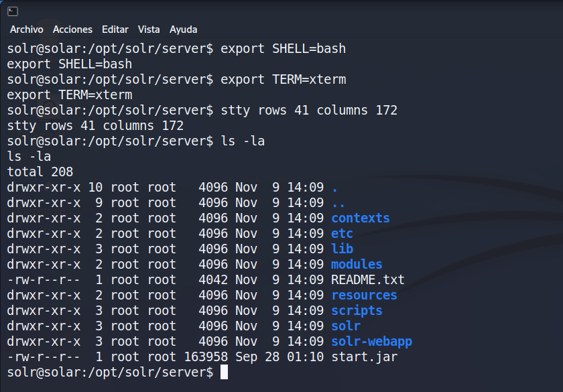Open the Vista menu

coord(149,29)
